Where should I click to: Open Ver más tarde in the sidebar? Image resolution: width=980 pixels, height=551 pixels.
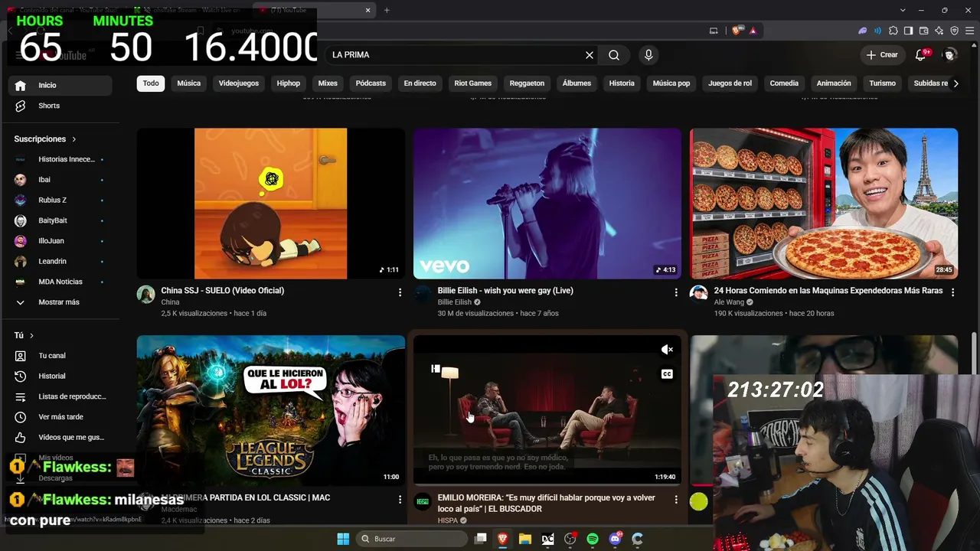pyautogui.click(x=61, y=417)
